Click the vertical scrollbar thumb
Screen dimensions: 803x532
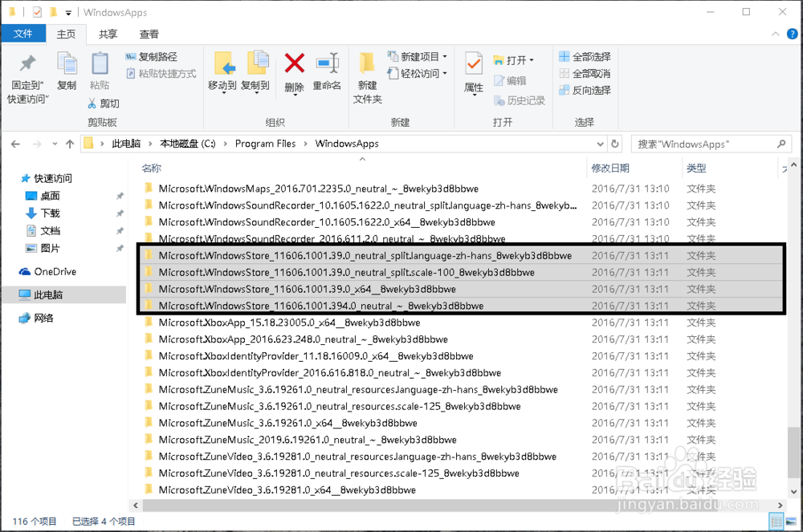[x=793, y=454]
